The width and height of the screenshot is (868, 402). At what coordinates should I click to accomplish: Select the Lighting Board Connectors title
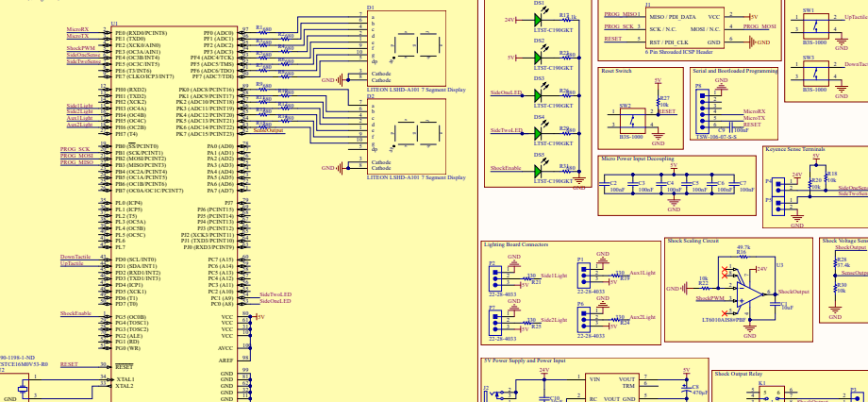(x=515, y=244)
